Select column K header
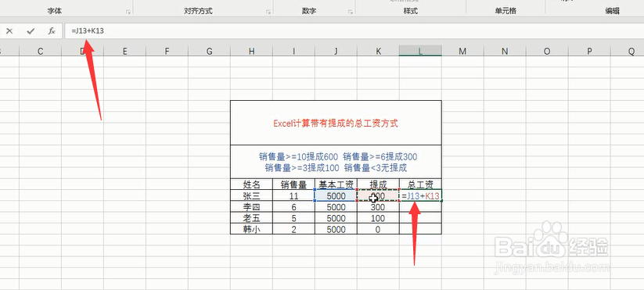Viewport: 644px width, 290px height. tap(378, 51)
